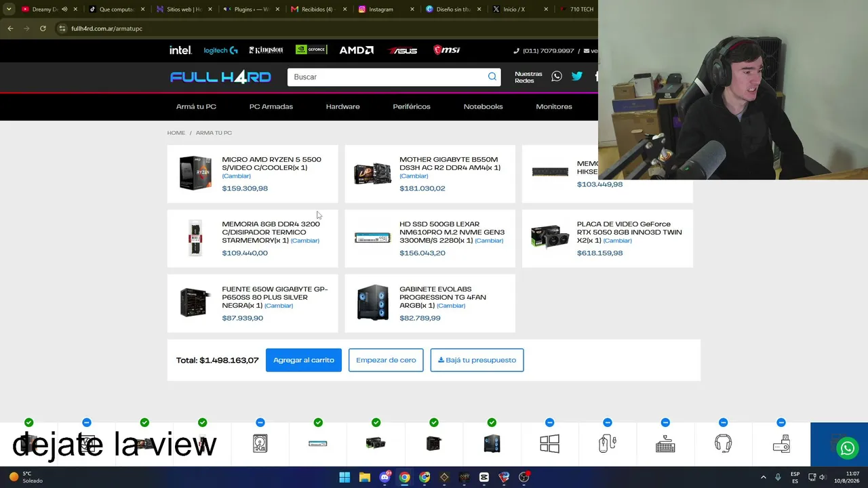Change the Ryzen 5 5500 processor via Cambiar

pos(236,176)
